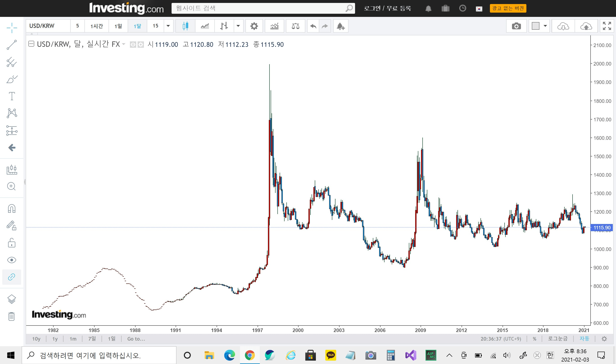This screenshot has height=364, width=616.
Task: Select the brush drawing tool
Action: pyautogui.click(x=12, y=79)
